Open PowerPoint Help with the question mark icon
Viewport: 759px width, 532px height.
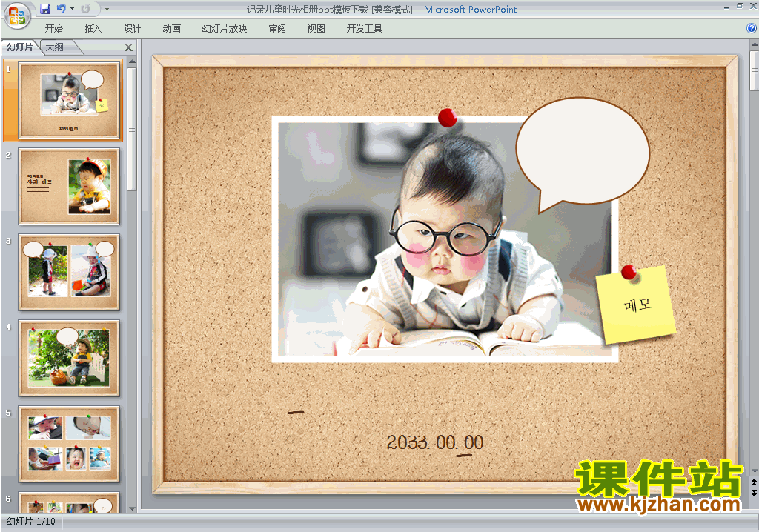tap(752, 29)
